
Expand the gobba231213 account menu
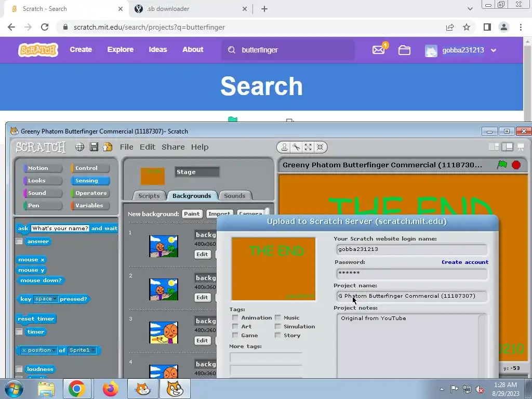(494, 50)
